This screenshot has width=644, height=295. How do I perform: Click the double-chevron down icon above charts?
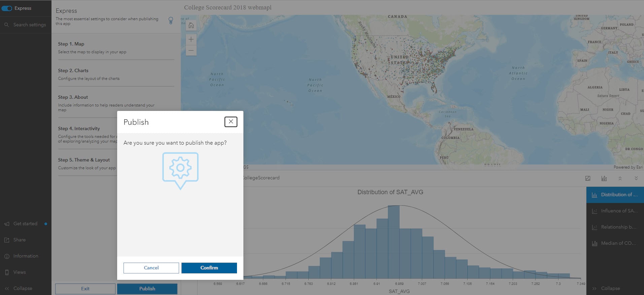(x=636, y=178)
